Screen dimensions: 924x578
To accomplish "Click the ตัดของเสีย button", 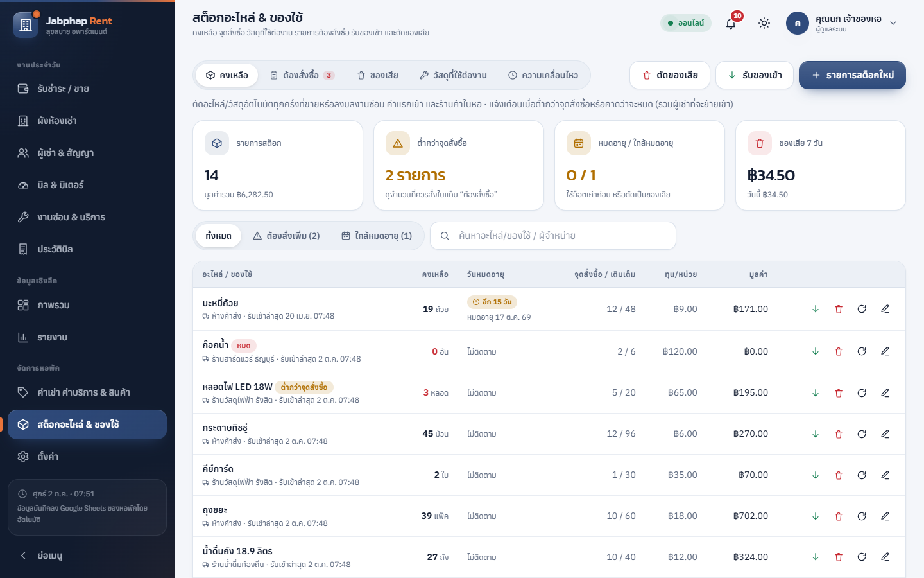I will (x=670, y=75).
